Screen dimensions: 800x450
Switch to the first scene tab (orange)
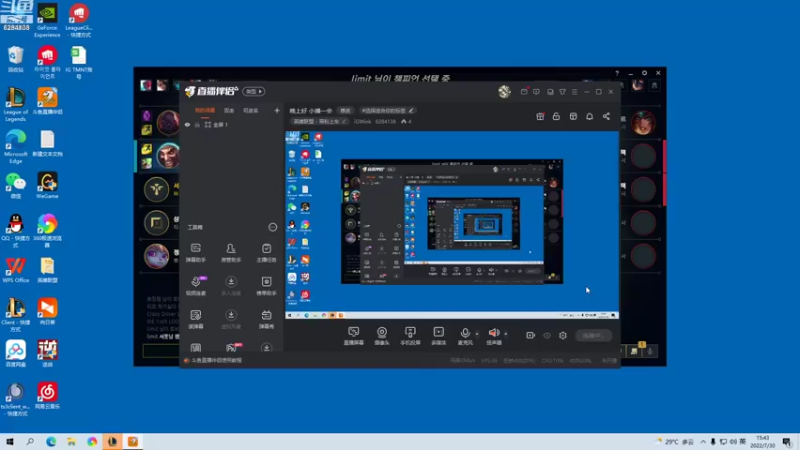pyautogui.click(x=205, y=110)
